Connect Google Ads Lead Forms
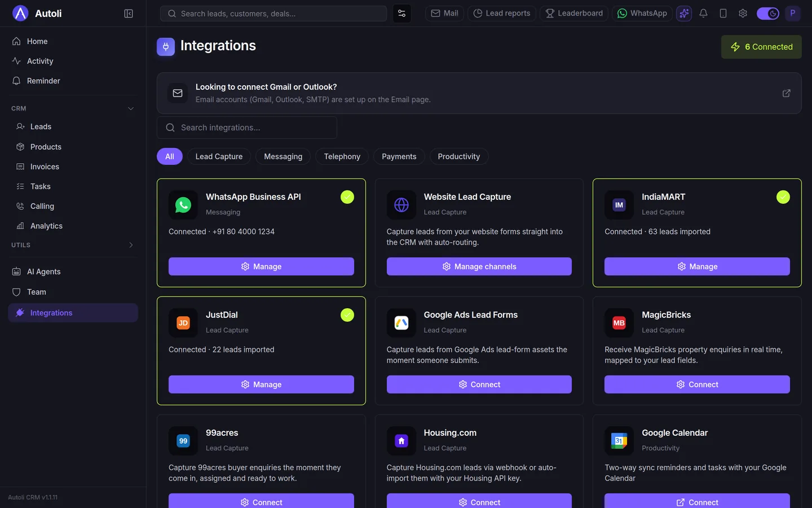The image size is (812, 508). (x=479, y=384)
